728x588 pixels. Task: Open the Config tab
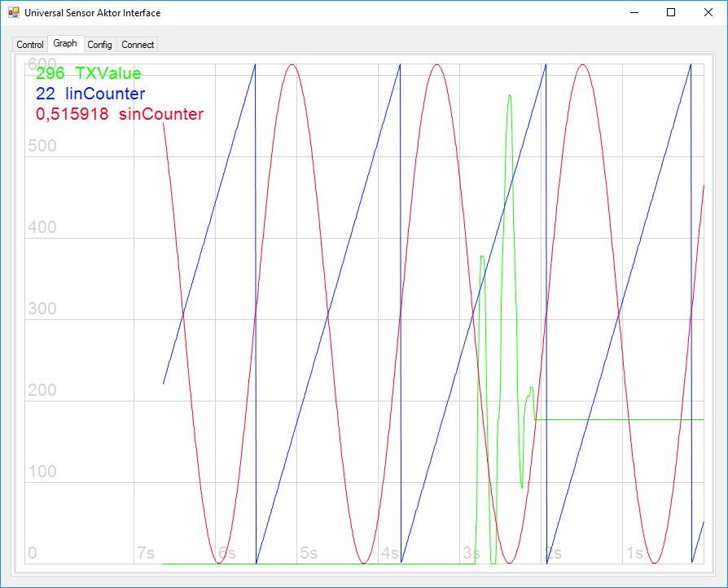100,45
